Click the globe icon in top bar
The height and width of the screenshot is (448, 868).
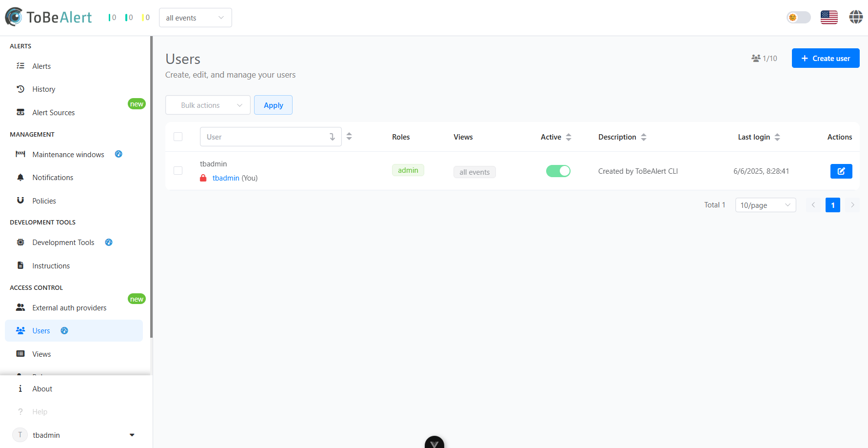tap(856, 17)
